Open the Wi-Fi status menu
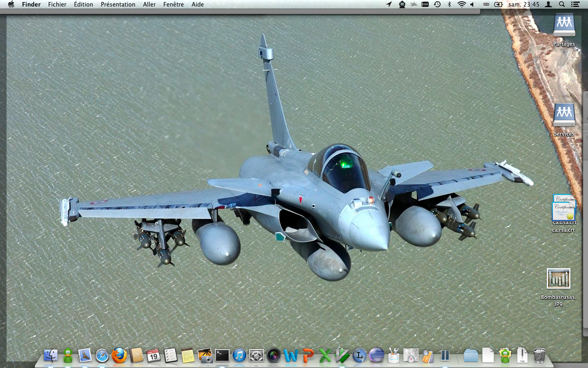The width and height of the screenshot is (588, 368). [x=461, y=4]
